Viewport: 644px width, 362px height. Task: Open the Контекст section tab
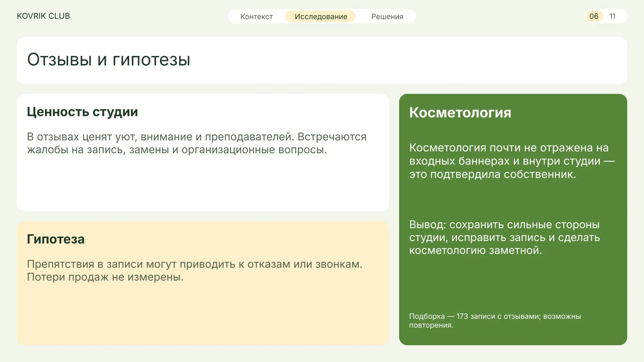coord(257,16)
